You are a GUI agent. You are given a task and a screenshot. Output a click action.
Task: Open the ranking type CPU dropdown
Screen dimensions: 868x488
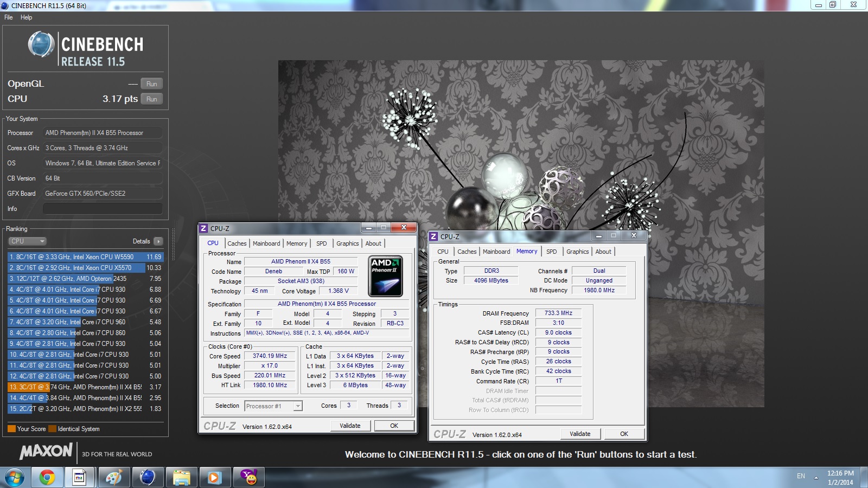27,241
